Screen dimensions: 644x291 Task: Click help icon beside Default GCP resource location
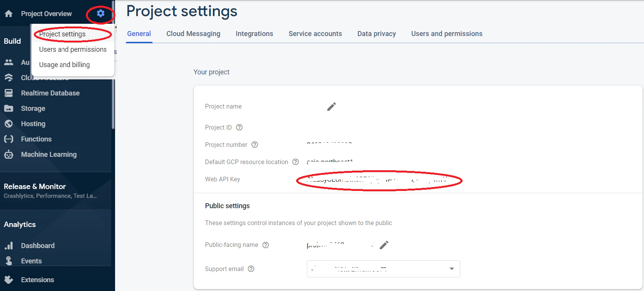click(295, 162)
